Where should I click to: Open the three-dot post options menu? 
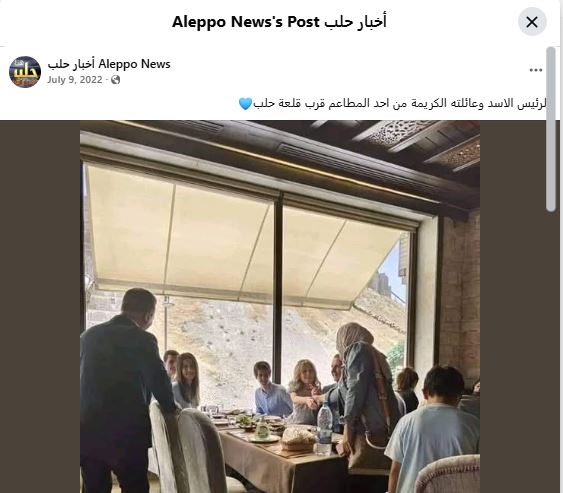click(x=535, y=70)
